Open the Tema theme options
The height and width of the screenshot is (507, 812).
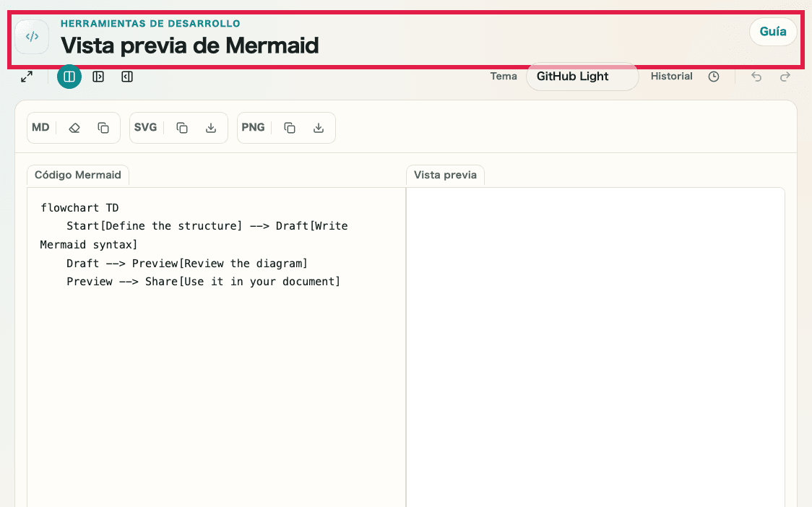(504, 76)
